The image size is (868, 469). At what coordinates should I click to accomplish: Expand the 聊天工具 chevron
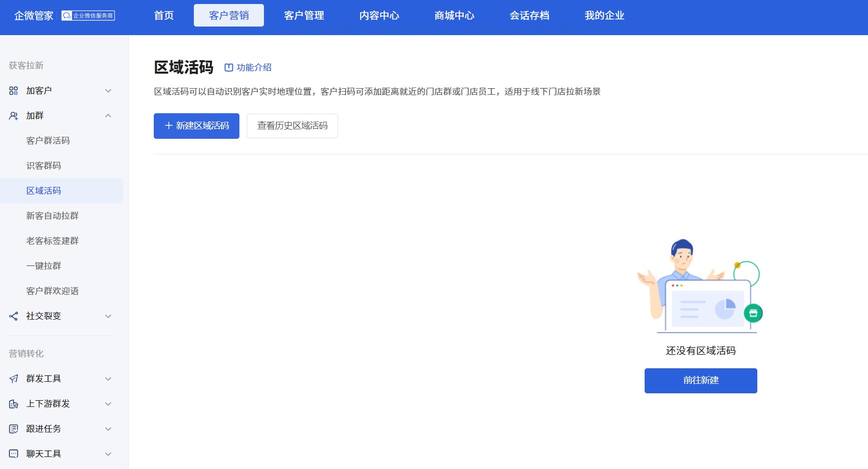point(108,454)
